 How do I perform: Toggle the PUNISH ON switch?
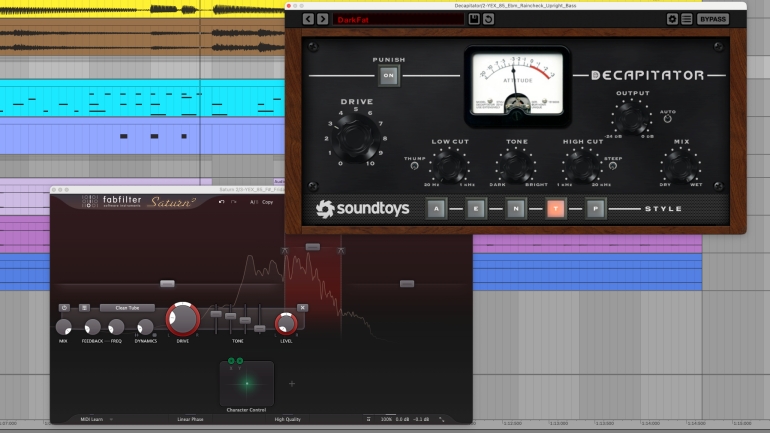(x=388, y=76)
